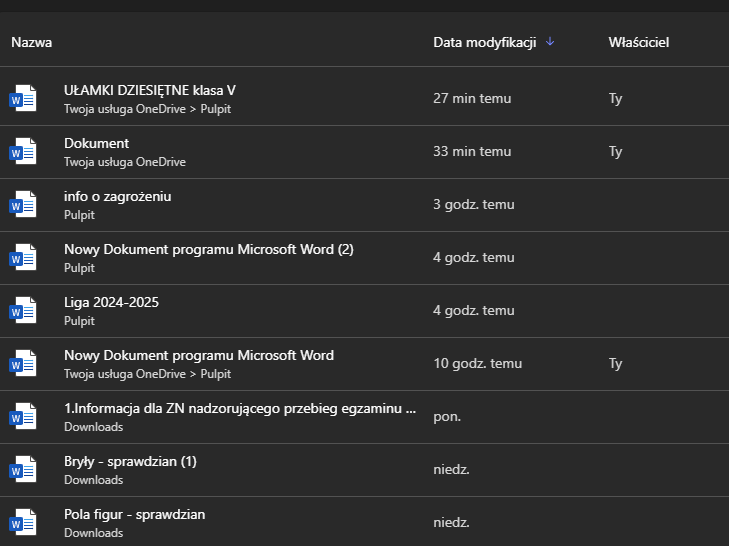Open ULAMKI DZIESIĘTNE klasa V document
729x546 pixels.
150,91
